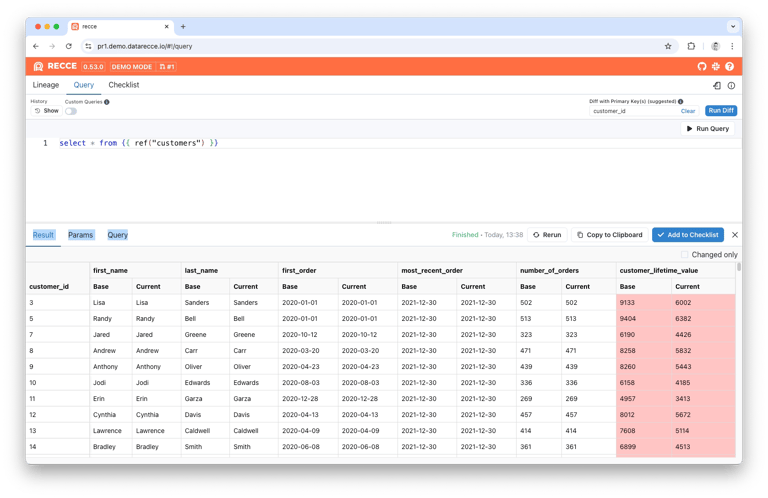
Task: Switch to the Query tab in top navigation
Action: 84,85
